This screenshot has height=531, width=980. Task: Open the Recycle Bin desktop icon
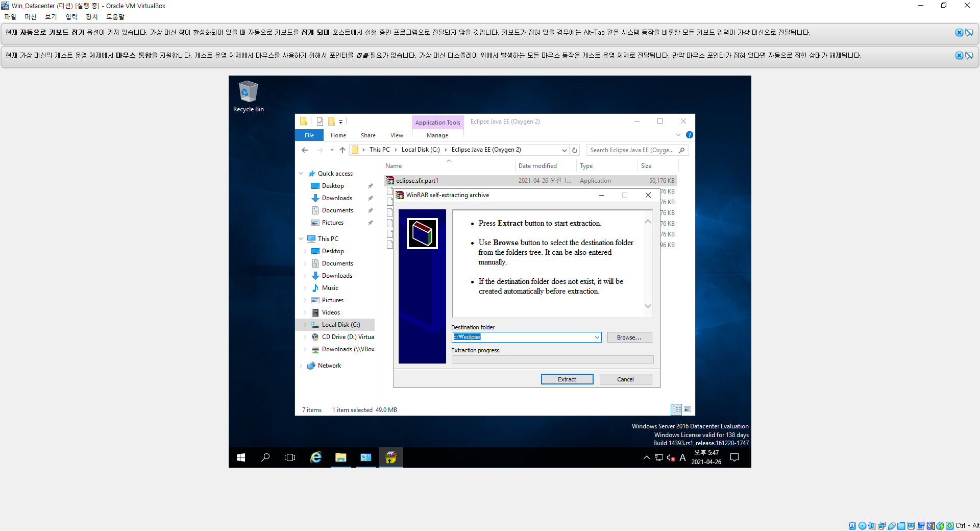[x=248, y=96]
